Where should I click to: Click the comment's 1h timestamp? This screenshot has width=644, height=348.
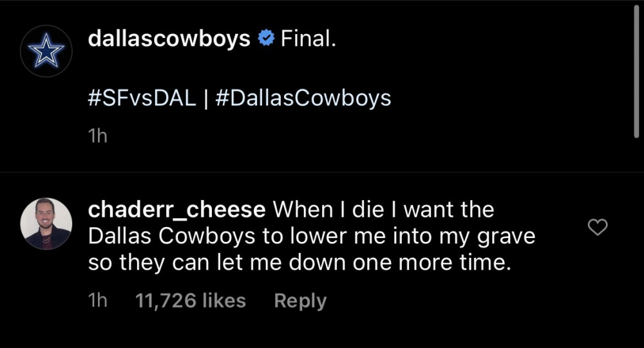click(x=97, y=300)
